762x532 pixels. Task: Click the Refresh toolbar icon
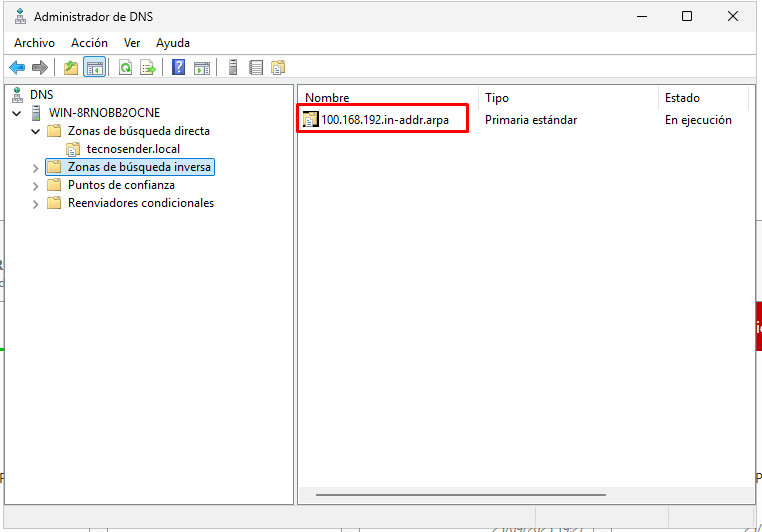125,67
